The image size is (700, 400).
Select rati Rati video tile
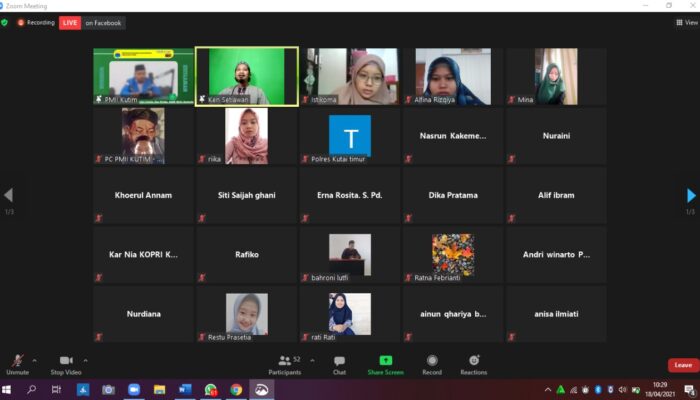(x=350, y=314)
